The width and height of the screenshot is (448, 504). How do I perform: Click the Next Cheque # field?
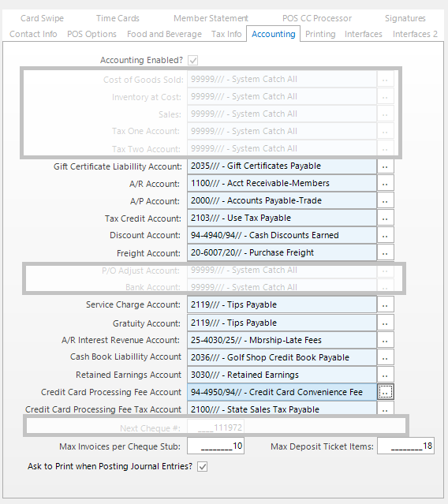point(215,427)
